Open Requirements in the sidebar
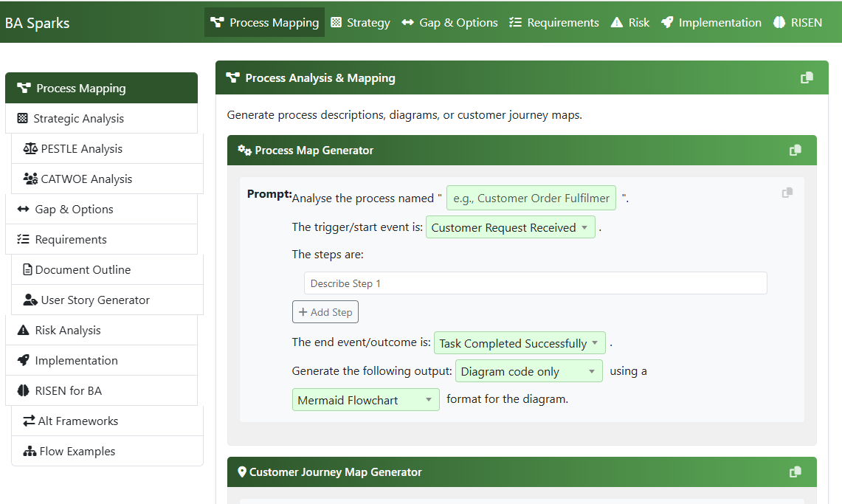The width and height of the screenshot is (842, 504). tap(102, 239)
